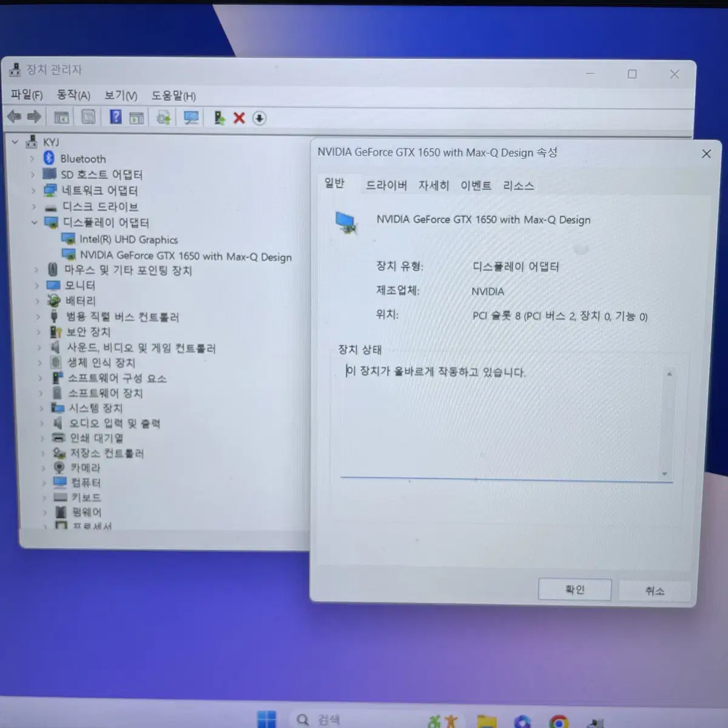Image resolution: width=728 pixels, height=728 pixels.
Task: Open the 보기(V) menu
Action: [121, 95]
